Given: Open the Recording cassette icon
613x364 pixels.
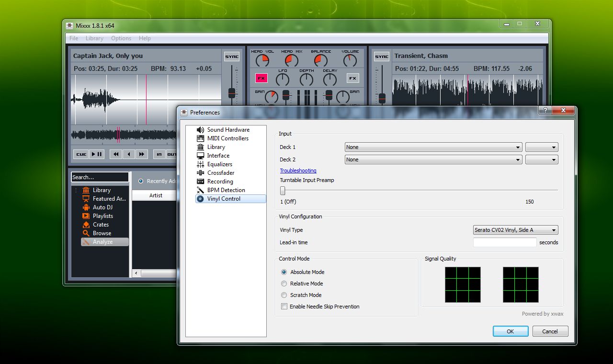Looking at the screenshot, I should click(x=200, y=182).
